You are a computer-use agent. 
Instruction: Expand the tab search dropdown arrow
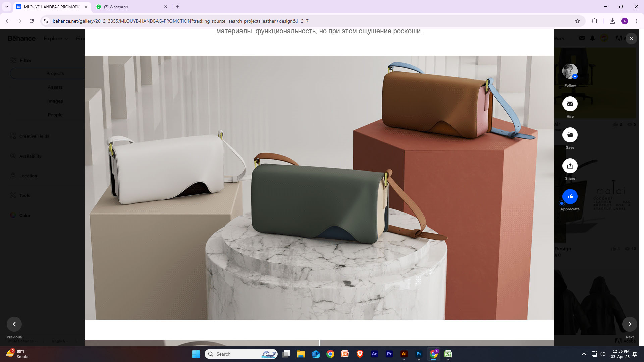click(6, 7)
